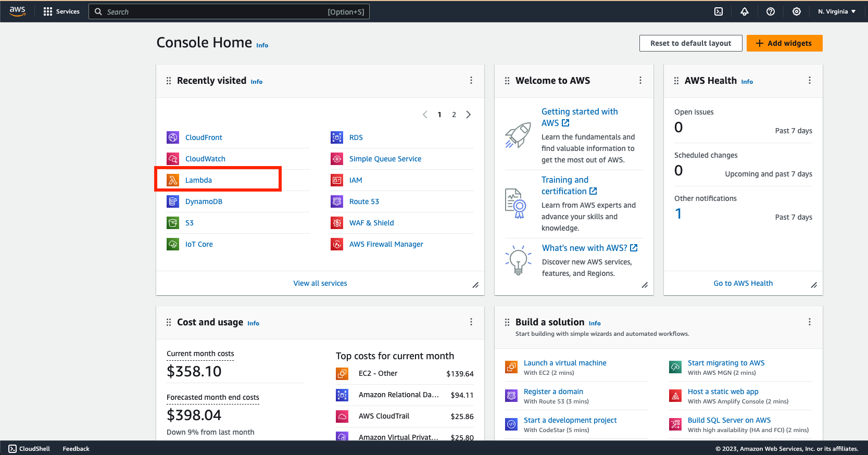This screenshot has height=455, width=868.
Task: Open the notifications bell
Action: (x=745, y=11)
